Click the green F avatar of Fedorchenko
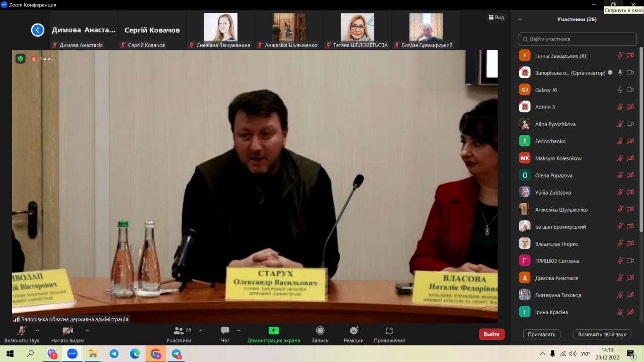 tap(525, 141)
